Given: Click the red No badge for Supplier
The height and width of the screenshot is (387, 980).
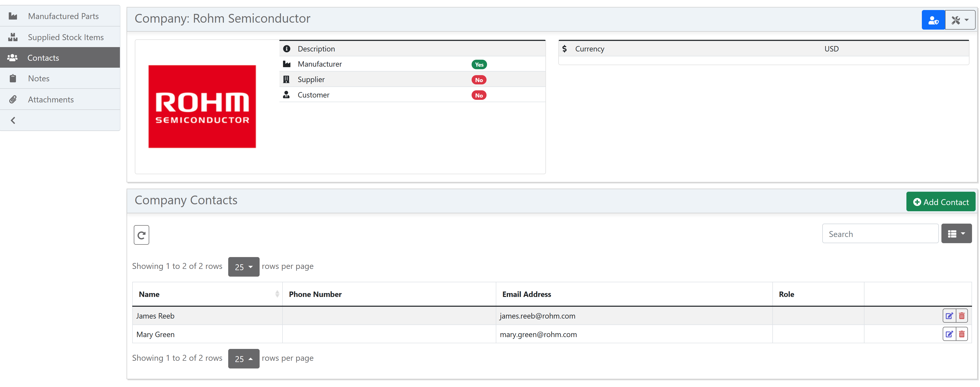Looking at the screenshot, I should coord(479,80).
